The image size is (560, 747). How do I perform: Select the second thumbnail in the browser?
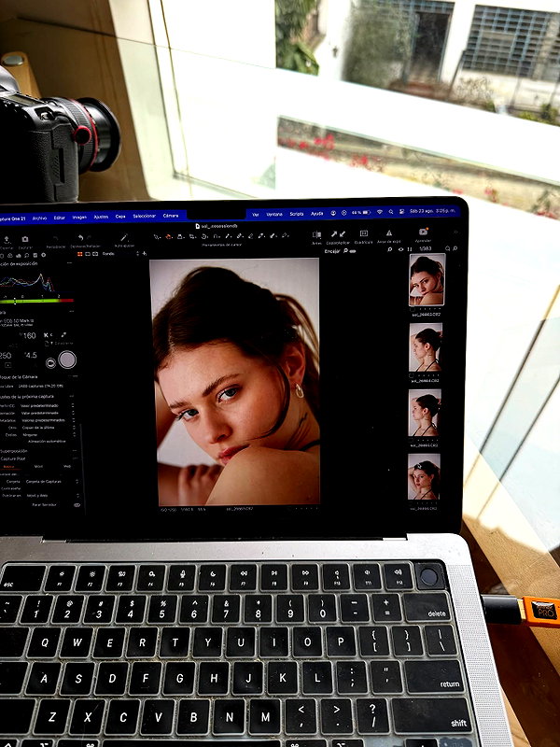click(x=426, y=347)
